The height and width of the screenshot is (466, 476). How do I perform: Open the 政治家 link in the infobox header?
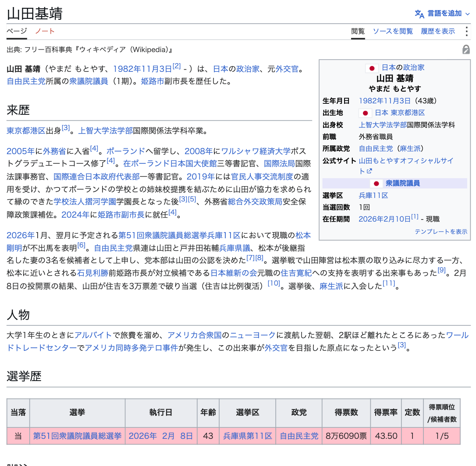[x=414, y=67]
